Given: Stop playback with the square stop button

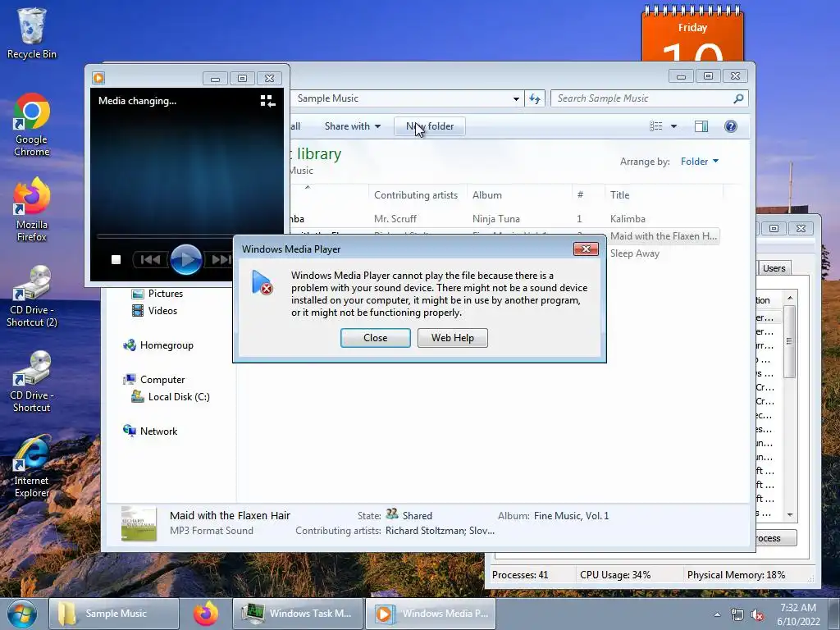Looking at the screenshot, I should pos(116,260).
